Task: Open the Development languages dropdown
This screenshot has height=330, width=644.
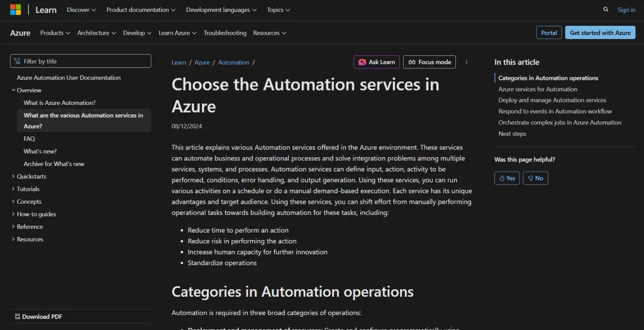Action: pyautogui.click(x=221, y=9)
